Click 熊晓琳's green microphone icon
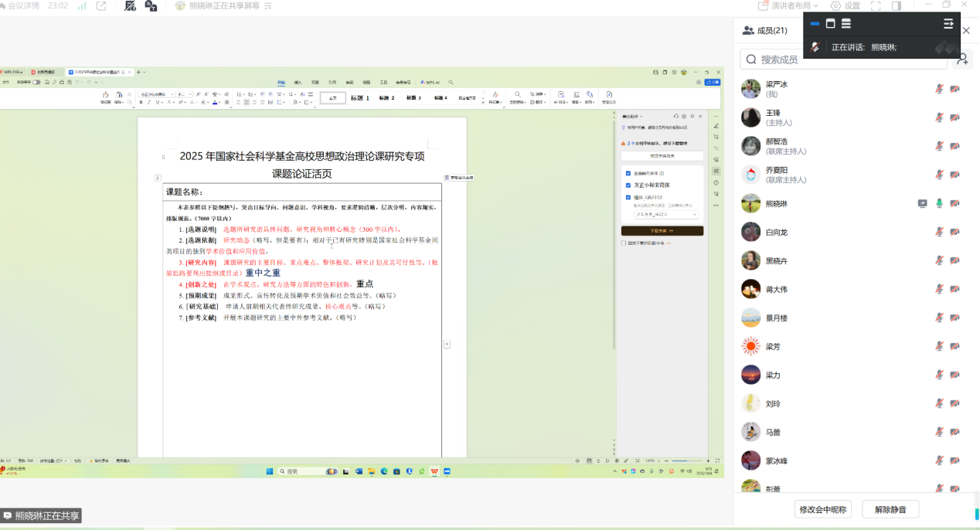This screenshot has height=530, width=980. [939, 203]
